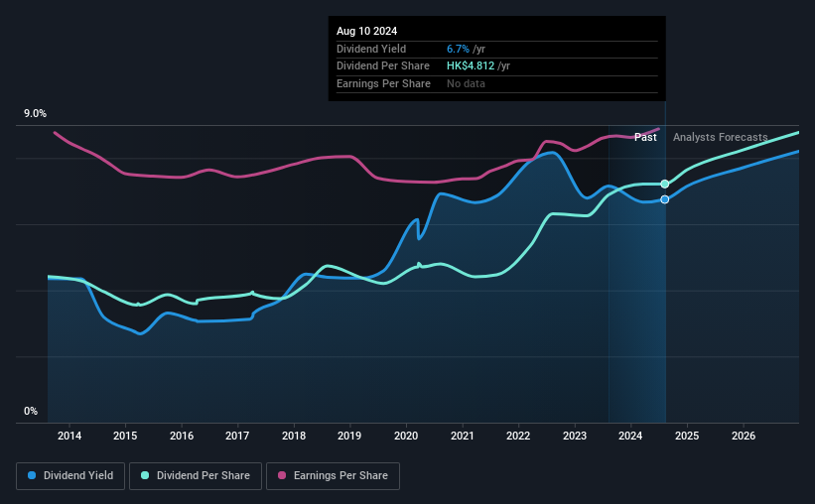Click the 0% y-axis label
815x504 pixels.
point(31,411)
